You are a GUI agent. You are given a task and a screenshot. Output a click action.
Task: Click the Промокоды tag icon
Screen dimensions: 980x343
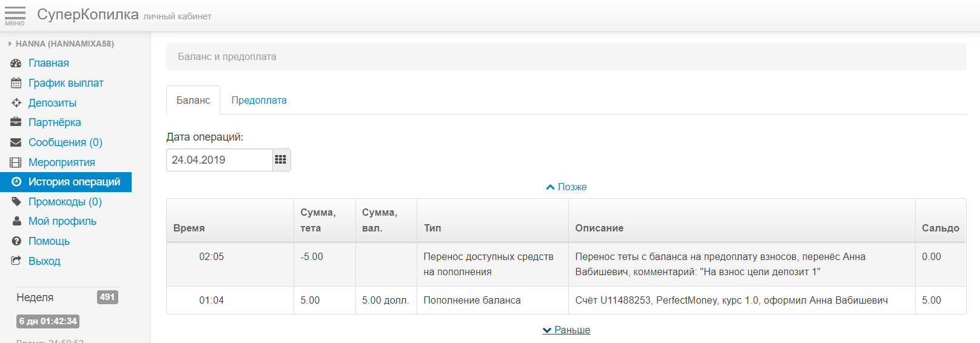(x=16, y=202)
